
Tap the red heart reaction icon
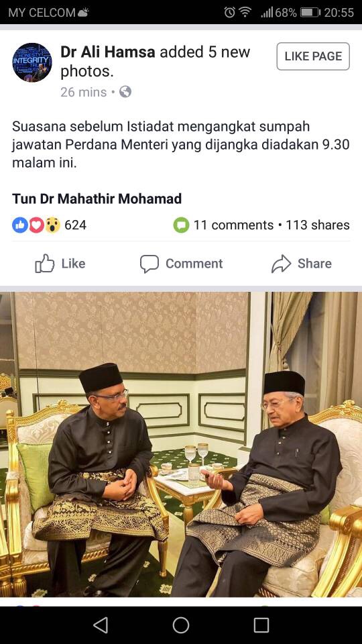[x=36, y=225]
